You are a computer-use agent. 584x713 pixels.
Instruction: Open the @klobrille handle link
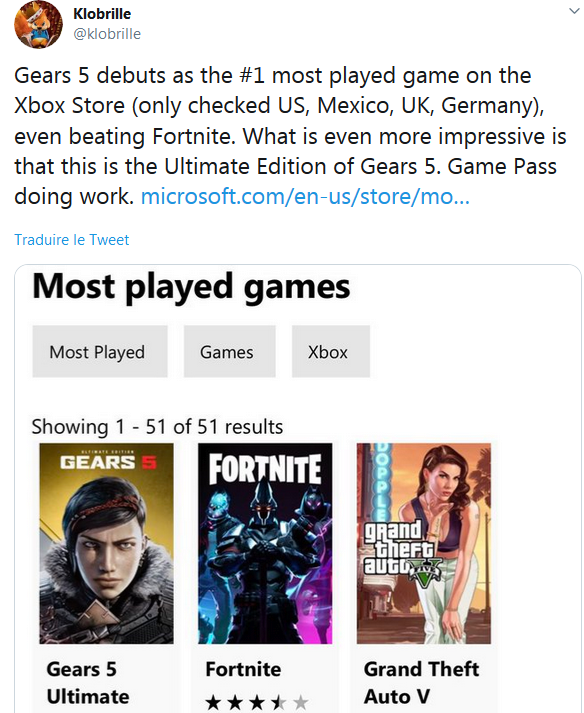[107, 34]
